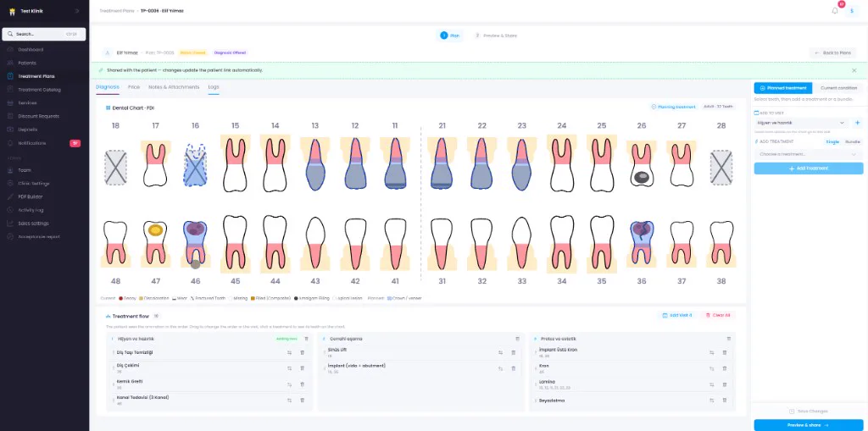Delete the Lamina treatment row
This screenshot has width=868, height=431.
coord(725,384)
